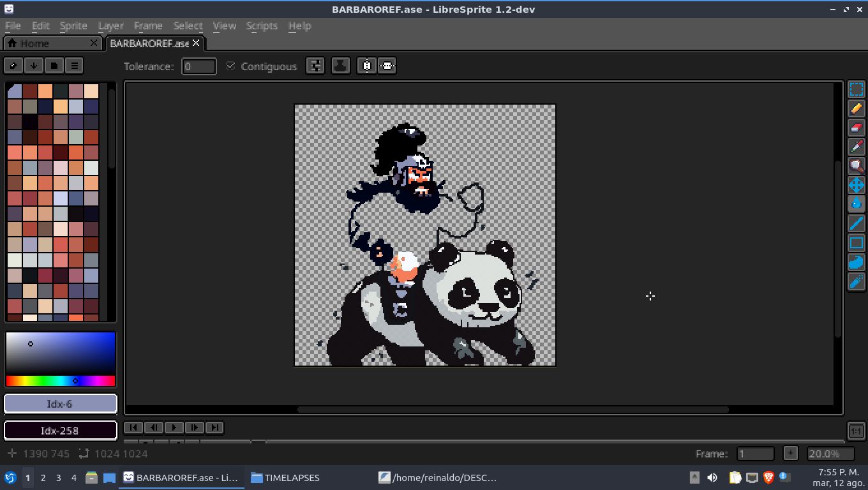Click the Tolerance input field
Image resolution: width=868 pixels, height=490 pixels.
tap(199, 66)
